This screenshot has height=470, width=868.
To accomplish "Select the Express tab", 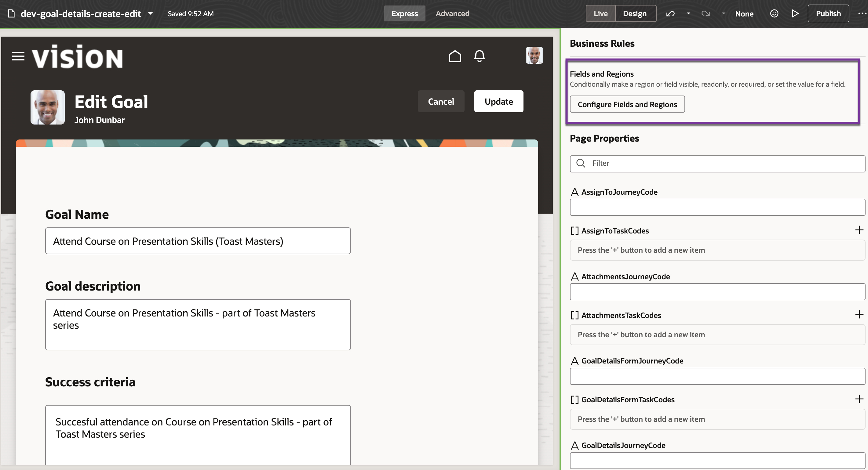I will pyautogui.click(x=404, y=14).
